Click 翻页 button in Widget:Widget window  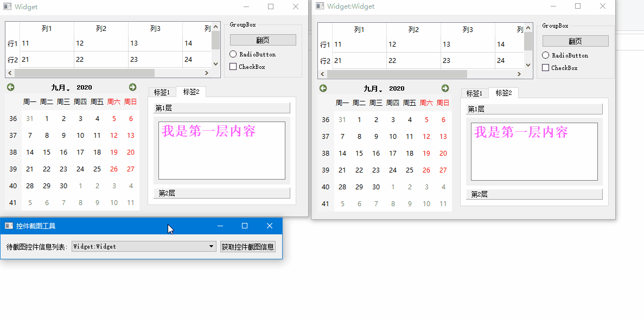[576, 41]
